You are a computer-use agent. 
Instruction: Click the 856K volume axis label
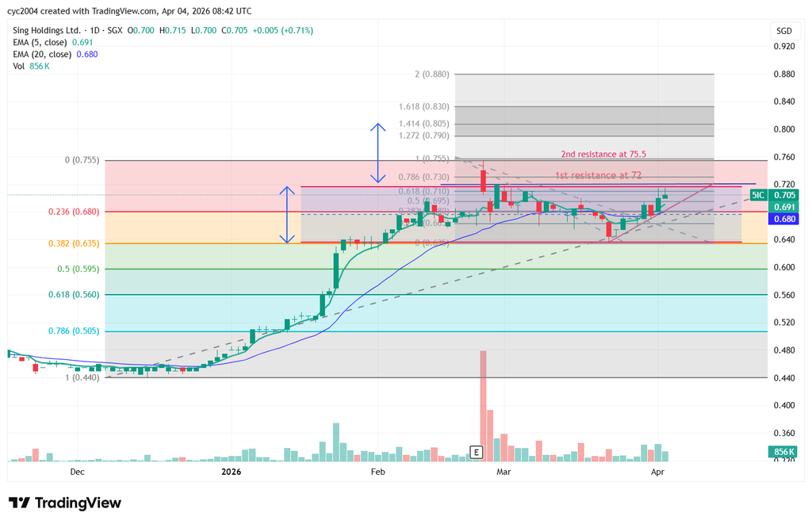coord(784,452)
